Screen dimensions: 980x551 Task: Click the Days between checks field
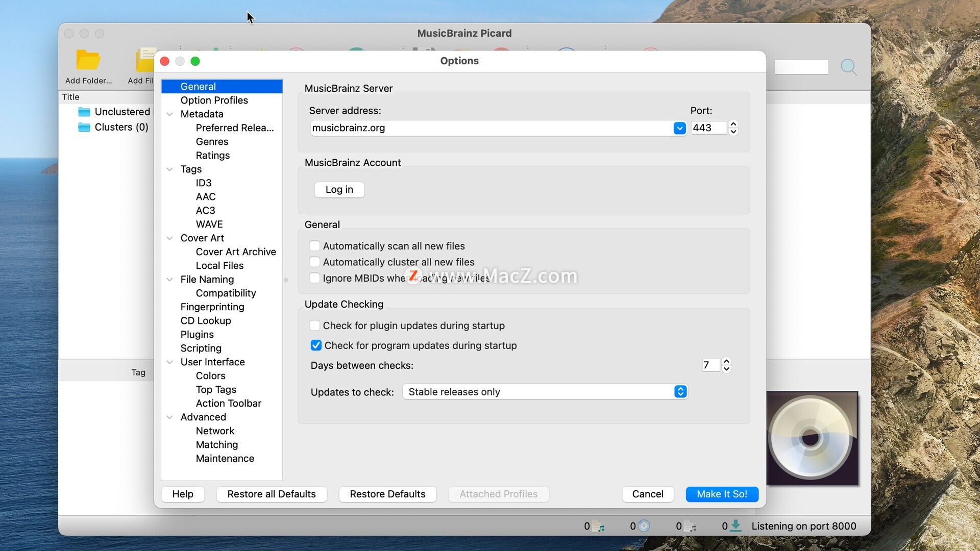coord(710,365)
